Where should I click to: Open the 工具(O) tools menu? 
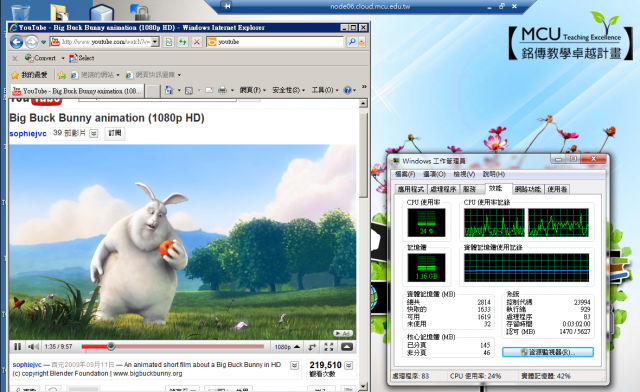tap(325, 90)
